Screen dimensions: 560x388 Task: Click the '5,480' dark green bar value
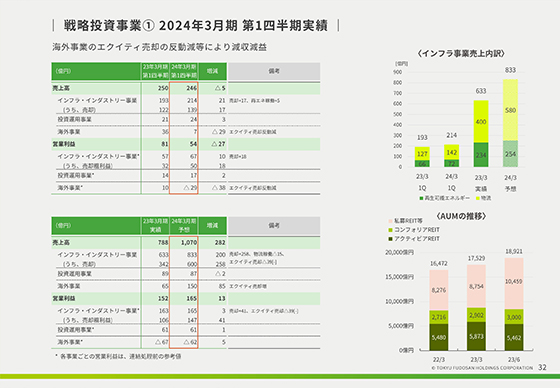(439, 338)
